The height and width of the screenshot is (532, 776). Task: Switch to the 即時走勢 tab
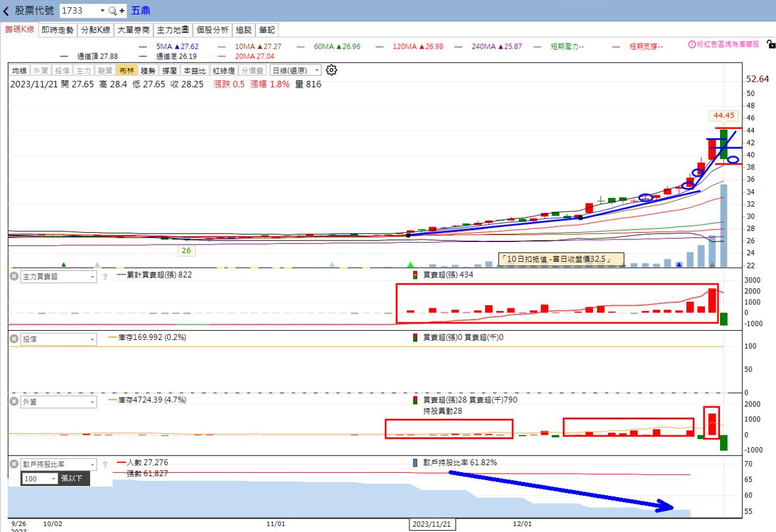57,30
